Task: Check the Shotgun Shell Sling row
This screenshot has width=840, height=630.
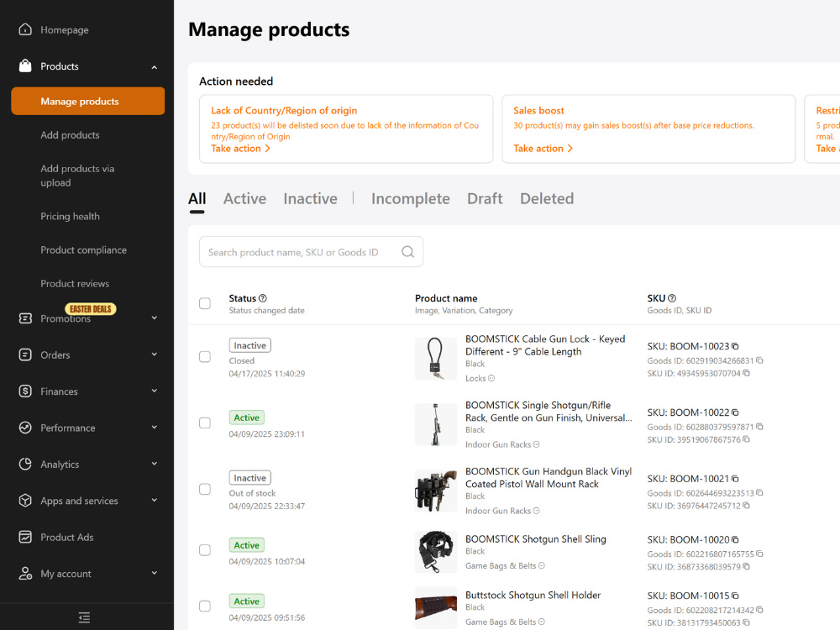Action: pos(205,550)
